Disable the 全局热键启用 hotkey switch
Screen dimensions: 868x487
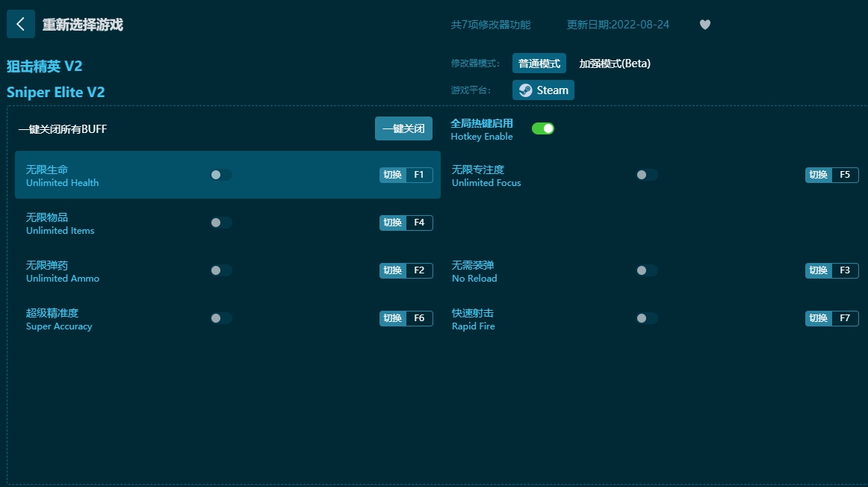click(x=543, y=128)
